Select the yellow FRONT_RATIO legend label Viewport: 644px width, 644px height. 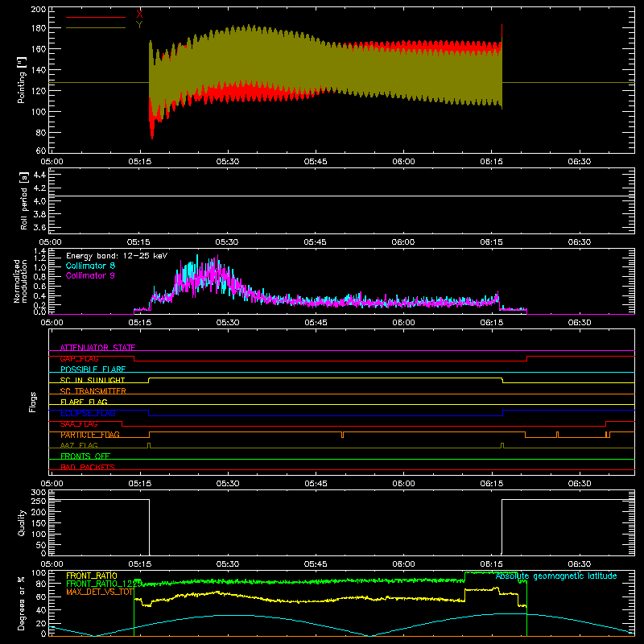[x=92, y=576]
